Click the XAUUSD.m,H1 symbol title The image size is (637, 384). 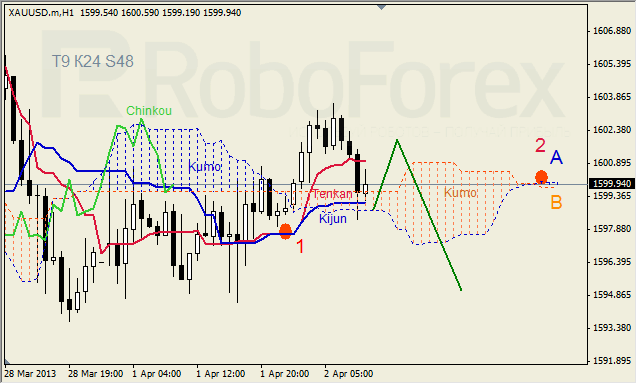click(41, 13)
